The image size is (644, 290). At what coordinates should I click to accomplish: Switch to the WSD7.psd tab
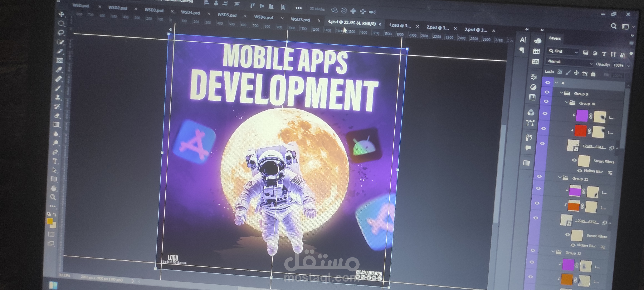[300, 20]
